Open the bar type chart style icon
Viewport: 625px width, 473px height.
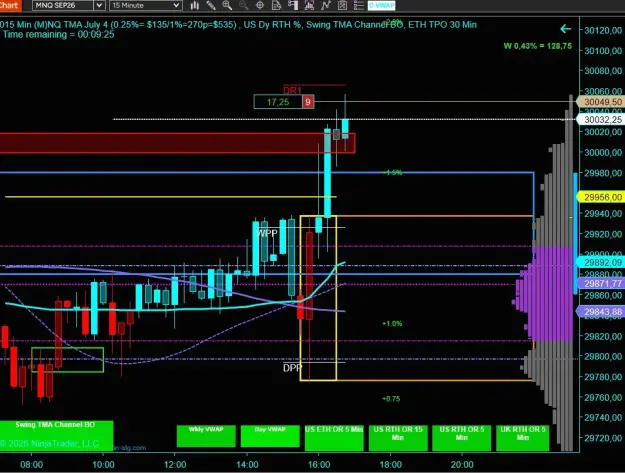click(x=195, y=5)
